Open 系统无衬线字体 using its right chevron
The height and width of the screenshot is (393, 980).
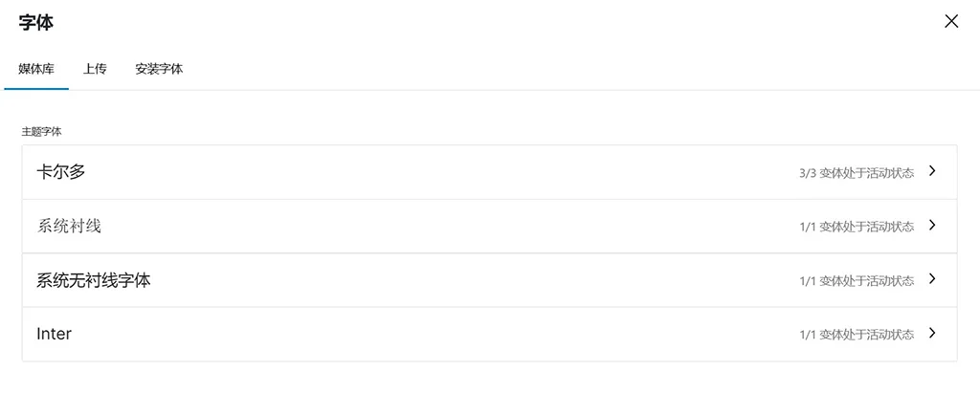[933, 280]
